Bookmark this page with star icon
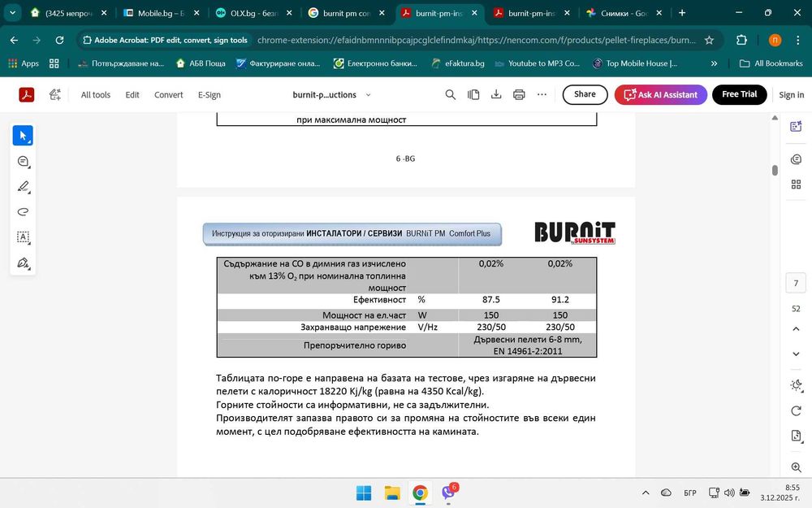This screenshot has height=508, width=812. tap(709, 40)
